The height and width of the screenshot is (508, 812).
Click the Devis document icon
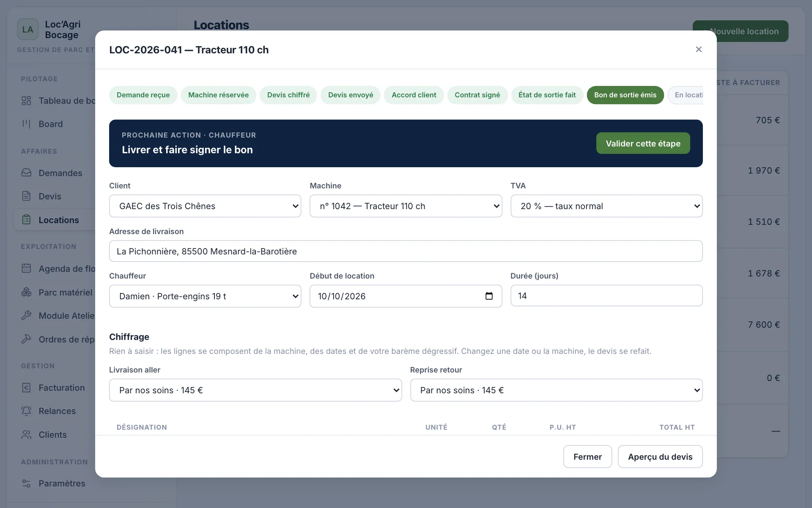pyautogui.click(x=26, y=196)
